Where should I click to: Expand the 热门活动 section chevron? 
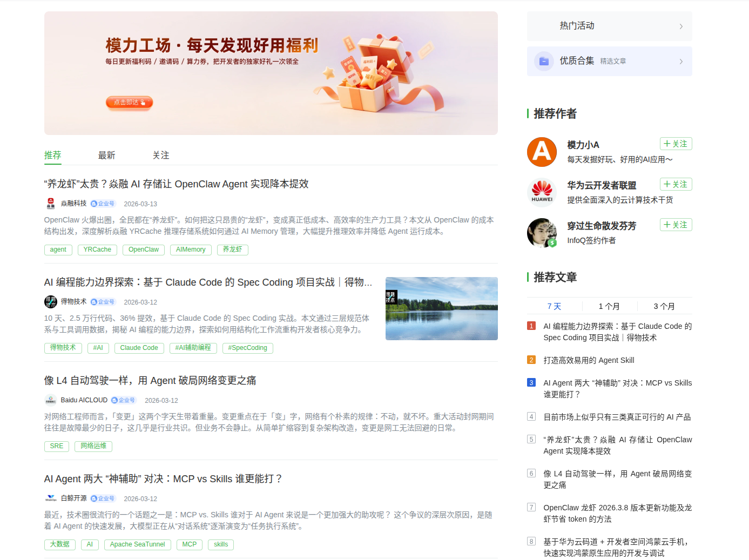[681, 26]
